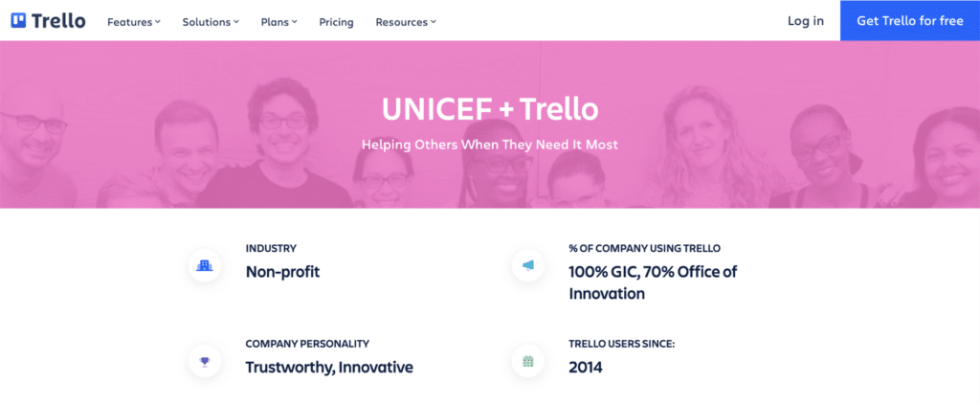
Task: Go to the Pricing page
Action: tap(336, 21)
